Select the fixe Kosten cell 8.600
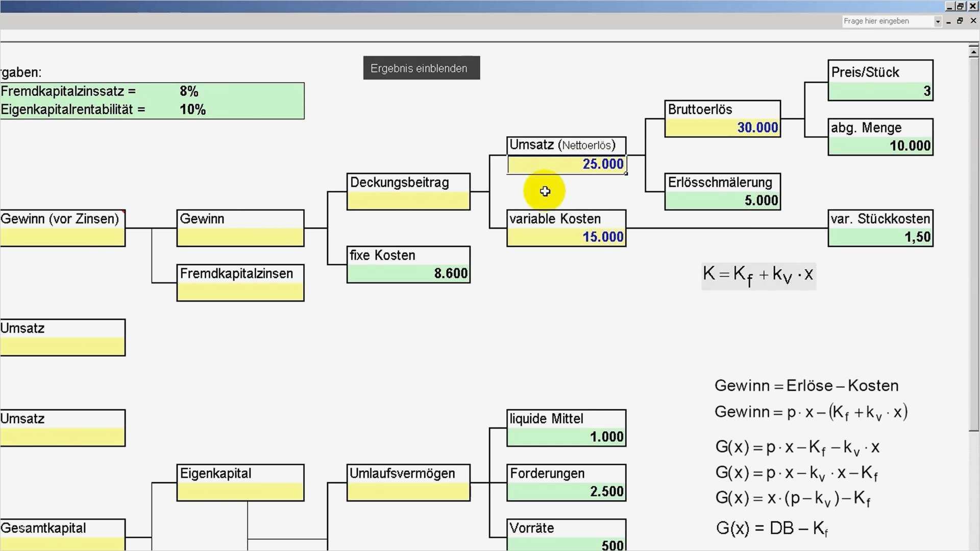The height and width of the screenshot is (551, 980). [x=408, y=273]
